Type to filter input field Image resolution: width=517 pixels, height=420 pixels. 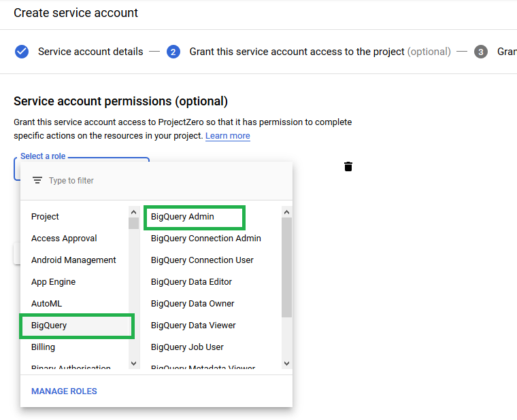163,181
